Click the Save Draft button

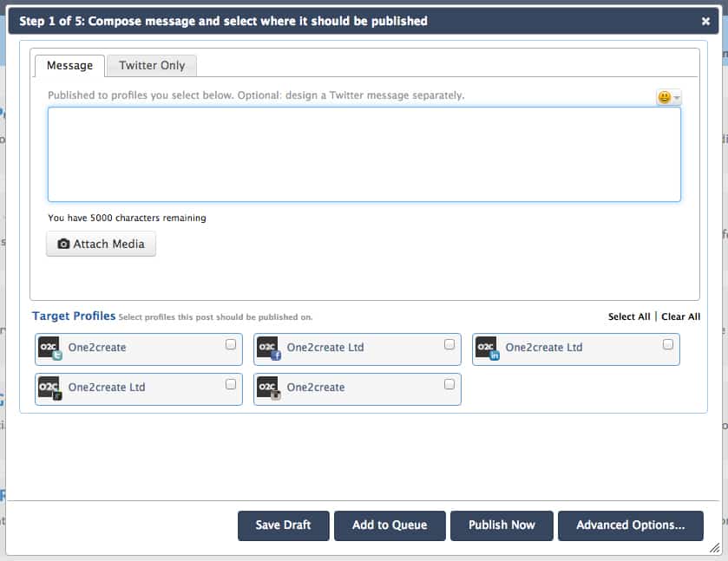tap(283, 525)
